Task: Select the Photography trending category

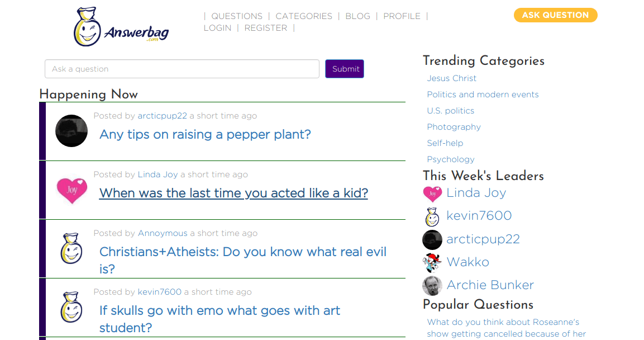Action: click(x=454, y=127)
